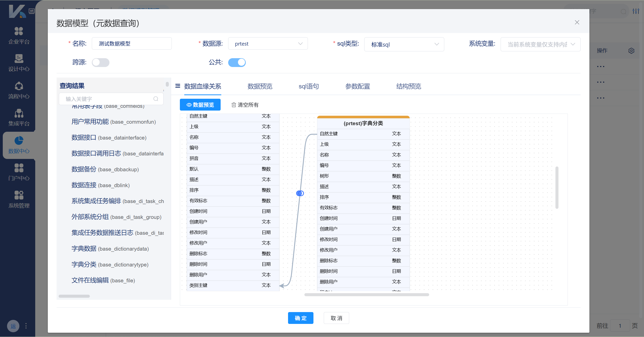Open the 数据中心 module in the sidebar
Screen dimensions: 644x337
[18, 145]
